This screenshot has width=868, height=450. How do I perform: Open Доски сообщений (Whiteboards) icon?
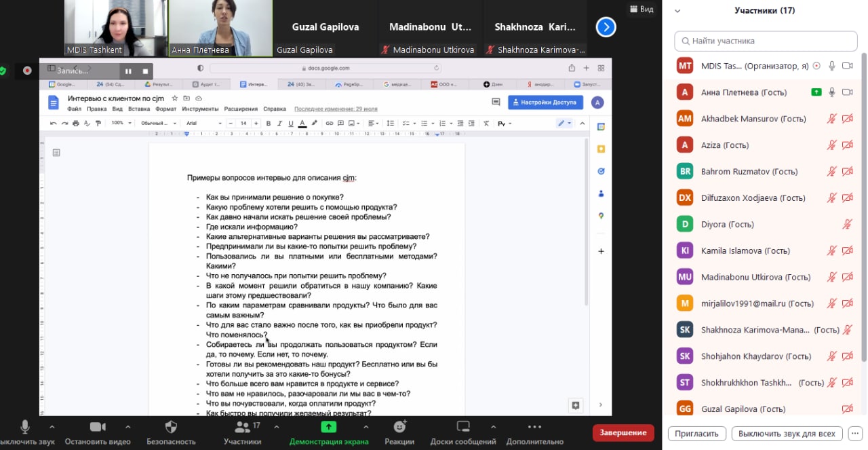[x=463, y=427]
